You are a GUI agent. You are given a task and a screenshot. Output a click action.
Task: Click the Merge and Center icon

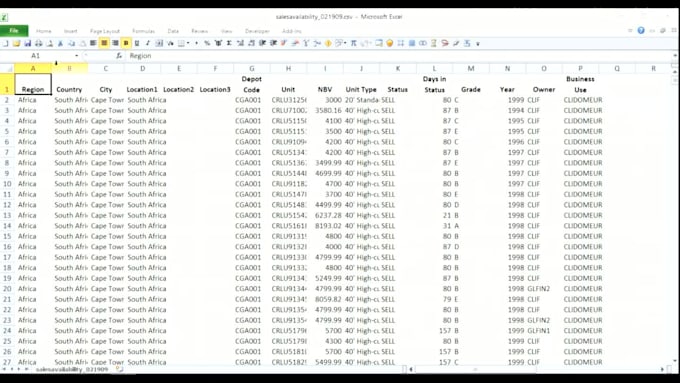(x=159, y=43)
